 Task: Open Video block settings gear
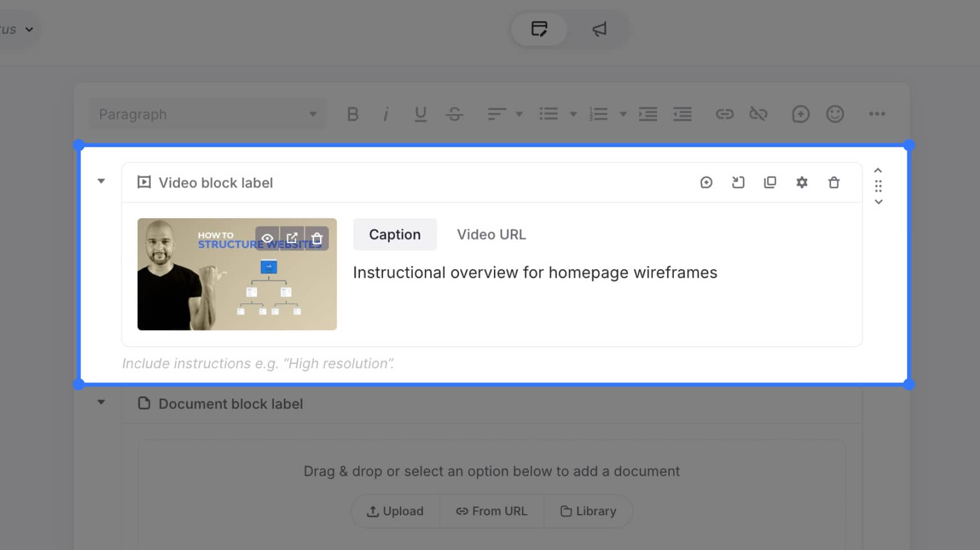point(802,182)
